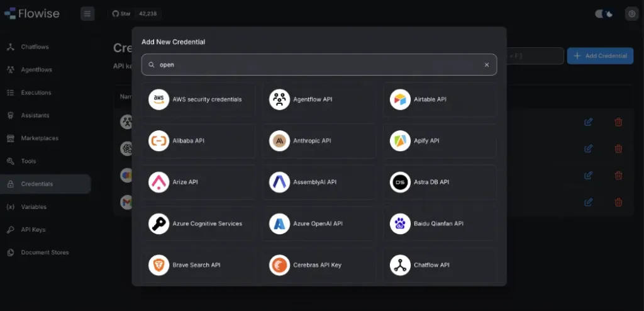Click the Apify API icon
644x311 pixels.
pos(400,141)
